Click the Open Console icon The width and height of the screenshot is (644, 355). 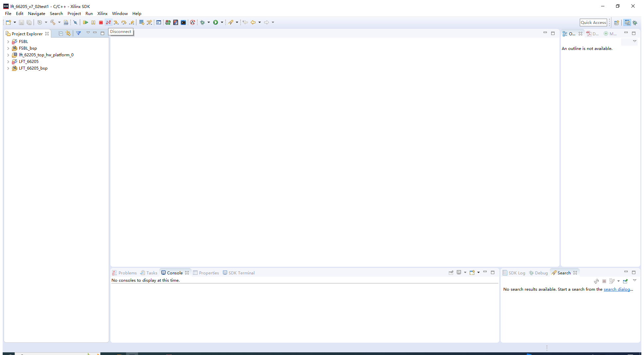(472, 272)
